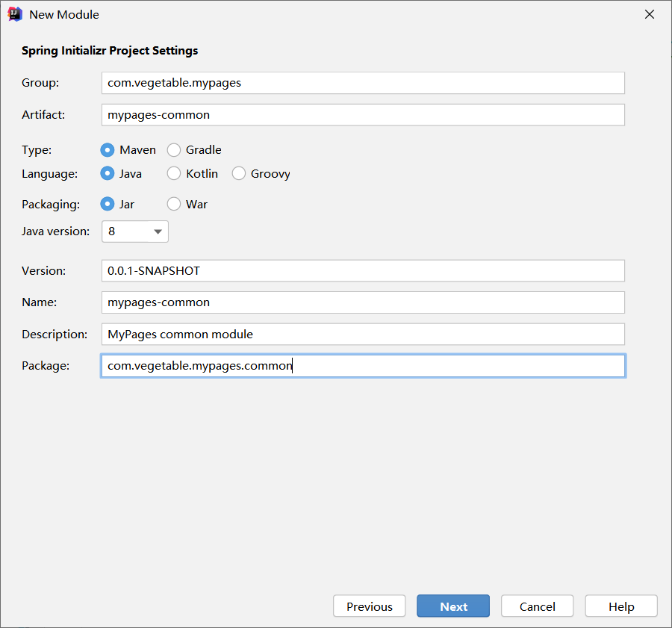The height and width of the screenshot is (628, 672).
Task: Click the Artifact input field
Action: pos(363,115)
